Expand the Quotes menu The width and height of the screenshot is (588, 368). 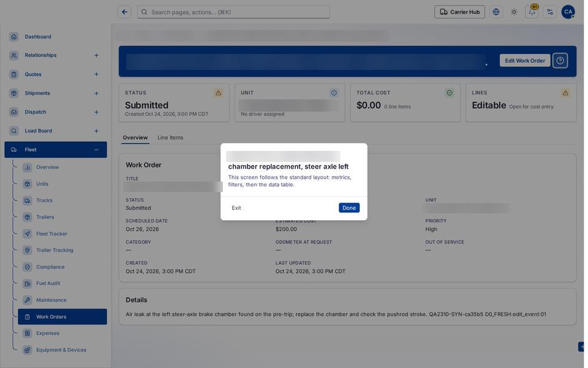click(96, 74)
